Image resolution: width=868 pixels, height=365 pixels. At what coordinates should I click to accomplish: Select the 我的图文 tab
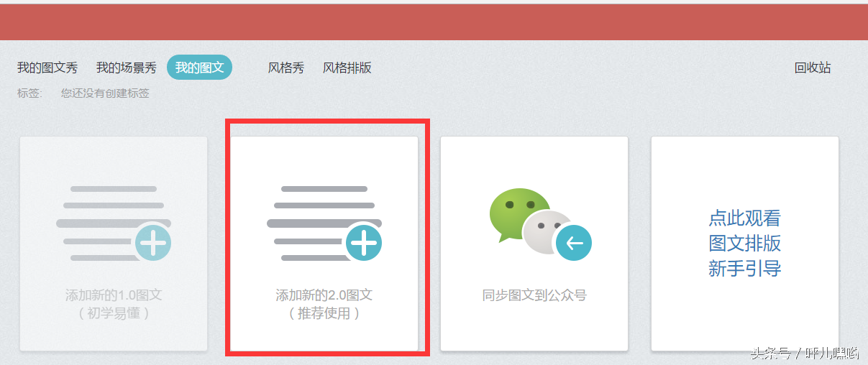coord(200,68)
